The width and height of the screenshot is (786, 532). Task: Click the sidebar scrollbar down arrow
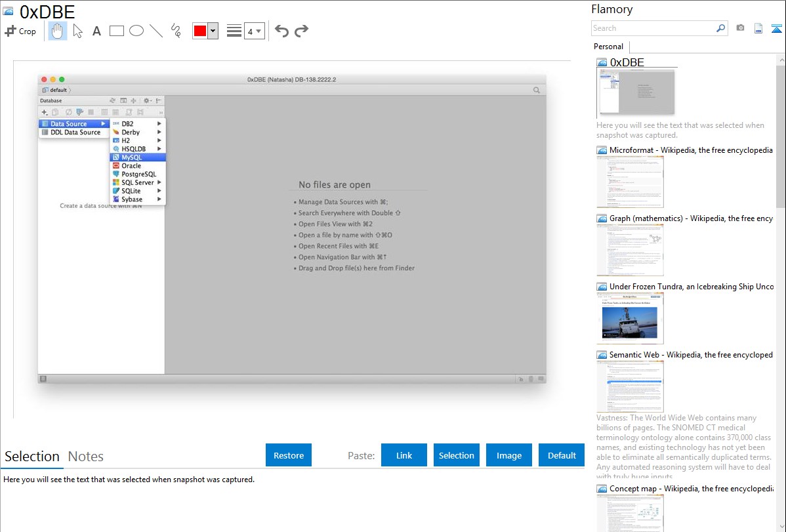click(781, 527)
